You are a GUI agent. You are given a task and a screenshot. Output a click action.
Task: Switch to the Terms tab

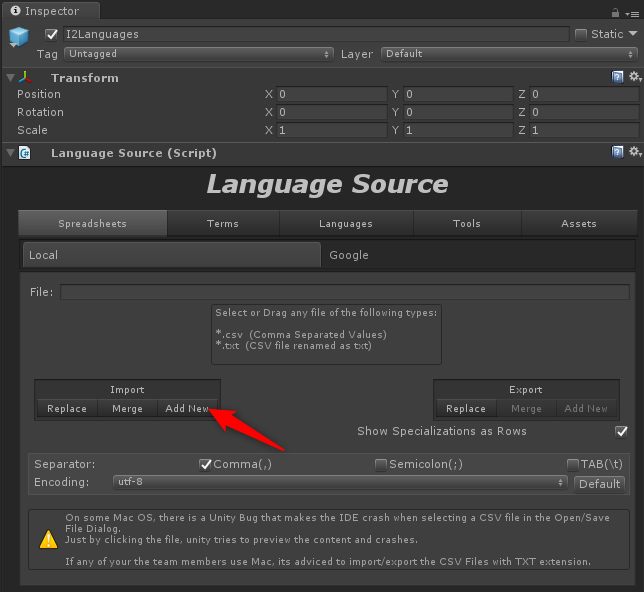tap(222, 223)
